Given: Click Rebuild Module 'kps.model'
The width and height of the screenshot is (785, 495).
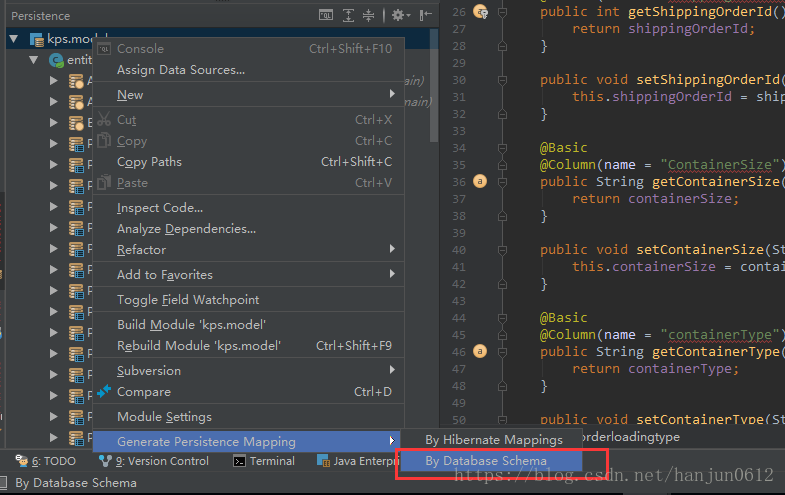Looking at the screenshot, I should (x=248, y=346).
